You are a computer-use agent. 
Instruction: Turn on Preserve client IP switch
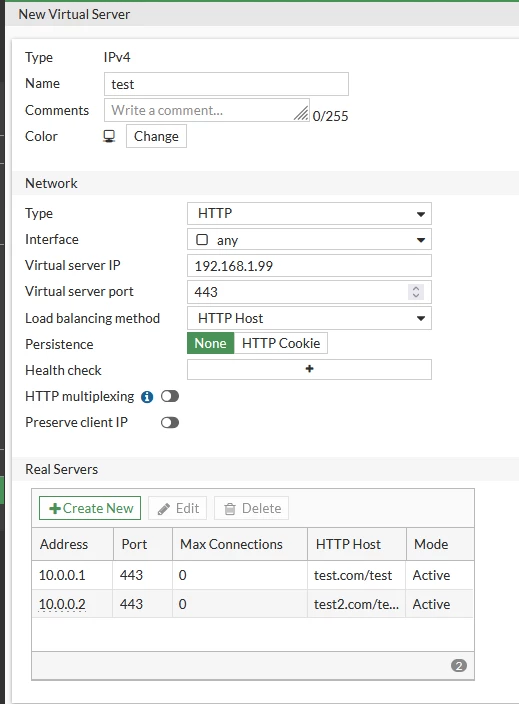point(170,422)
